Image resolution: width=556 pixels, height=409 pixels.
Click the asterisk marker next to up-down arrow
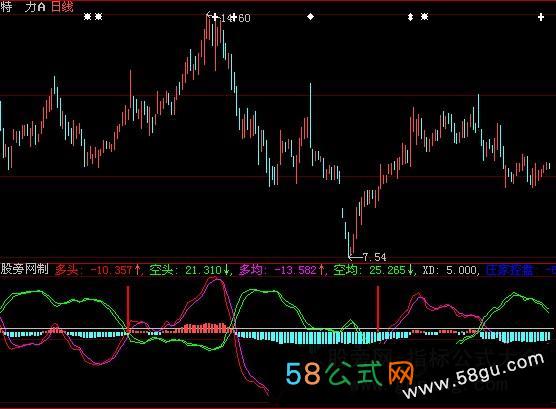(x=424, y=17)
